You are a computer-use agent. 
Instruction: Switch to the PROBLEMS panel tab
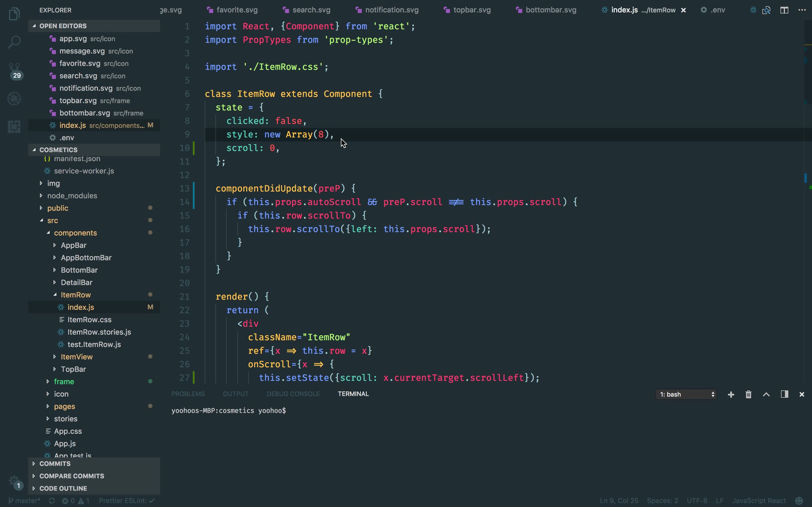pos(188,394)
